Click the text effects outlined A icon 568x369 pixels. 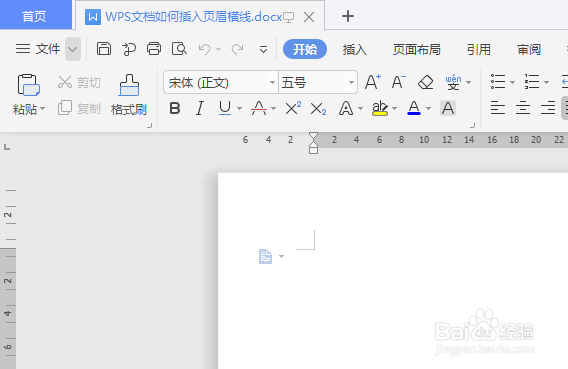346,108
